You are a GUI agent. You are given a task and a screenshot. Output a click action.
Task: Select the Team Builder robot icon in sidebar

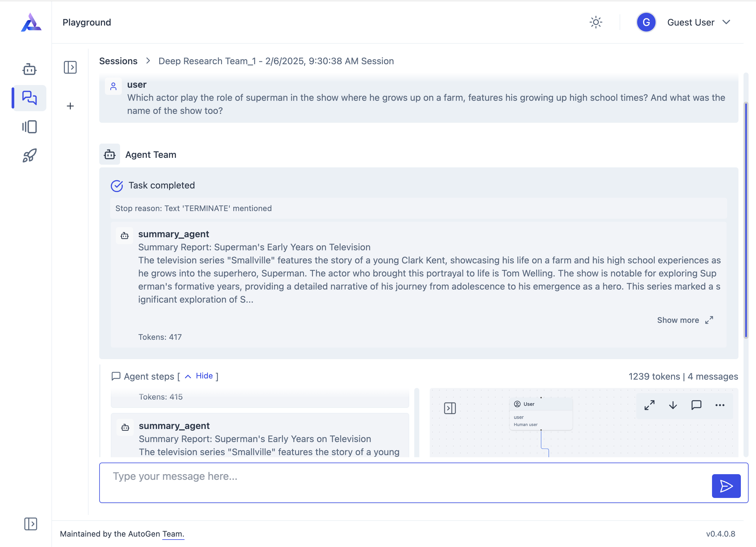pos(29,69)
